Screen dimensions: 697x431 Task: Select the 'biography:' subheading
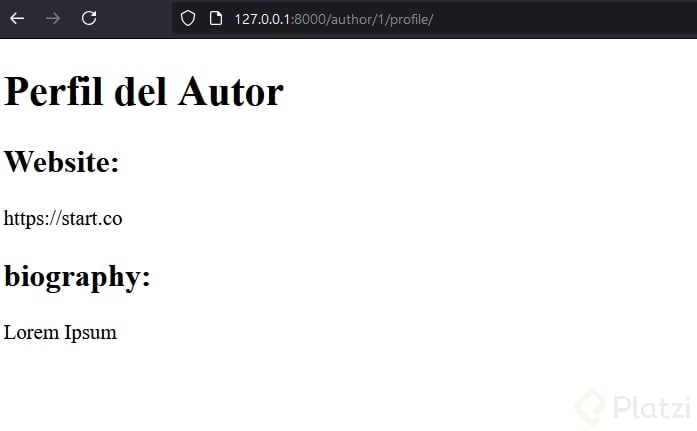(77, 277)
